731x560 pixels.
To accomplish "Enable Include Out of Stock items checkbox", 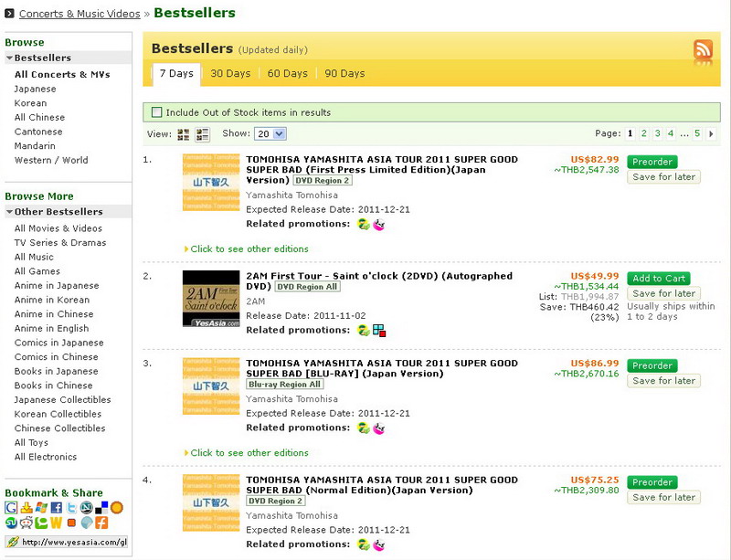I will pyautogui.click(x=156, y=112).
